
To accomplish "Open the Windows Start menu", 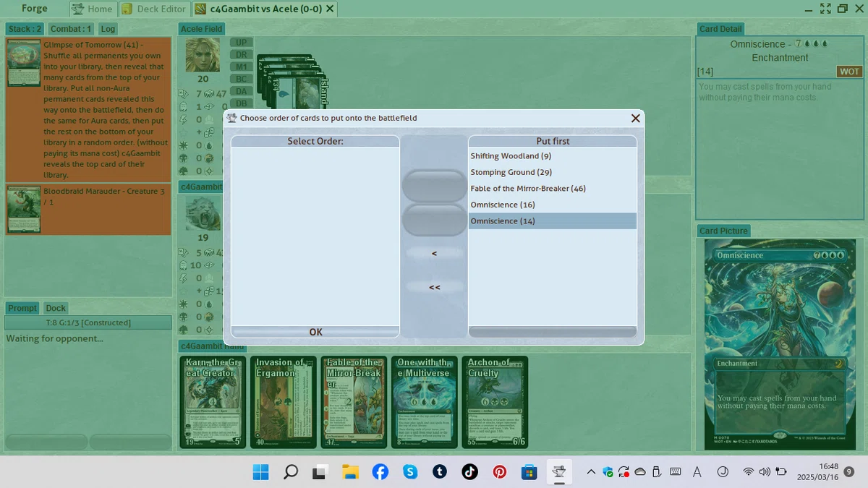I will coord(260,472).
